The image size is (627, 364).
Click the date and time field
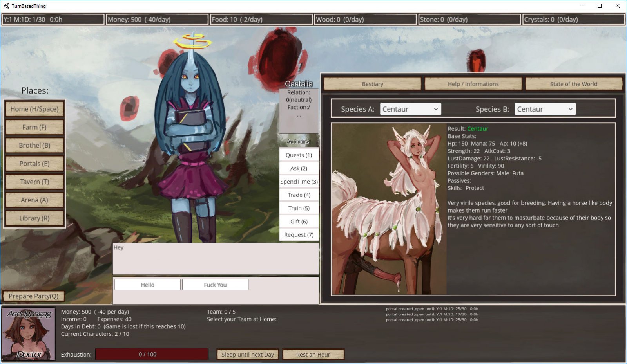53,19
